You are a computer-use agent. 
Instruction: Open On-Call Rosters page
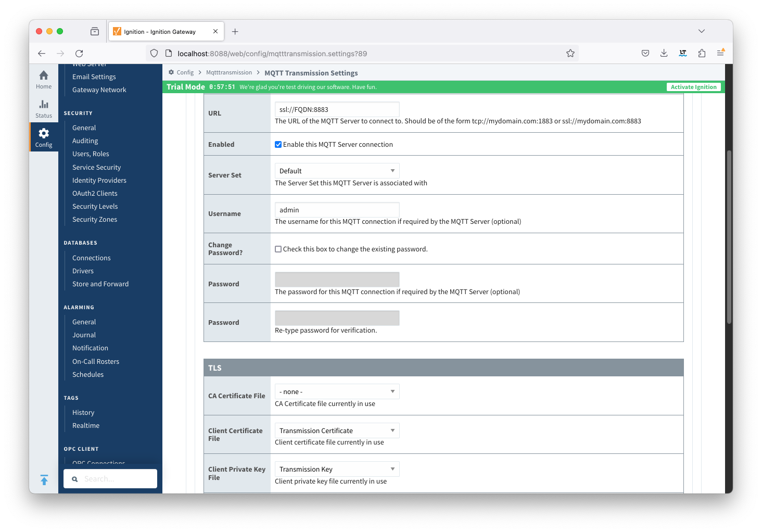[x=96, y=361]
